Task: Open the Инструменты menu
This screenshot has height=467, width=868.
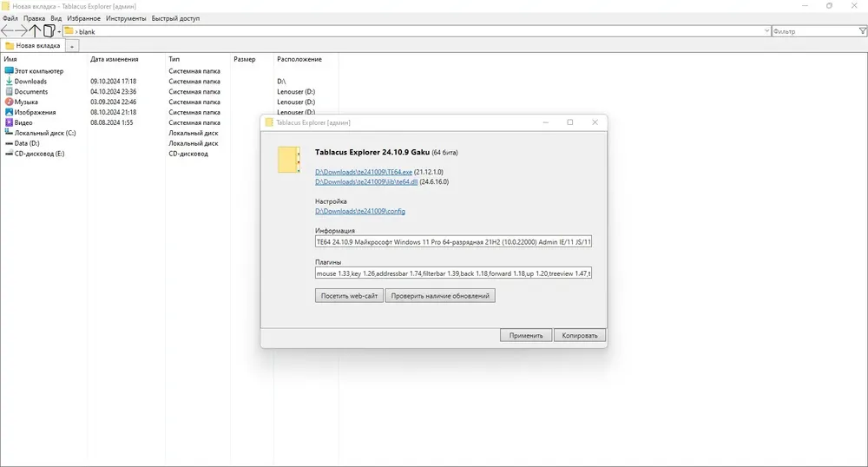Action: click(x=126, y=18)
